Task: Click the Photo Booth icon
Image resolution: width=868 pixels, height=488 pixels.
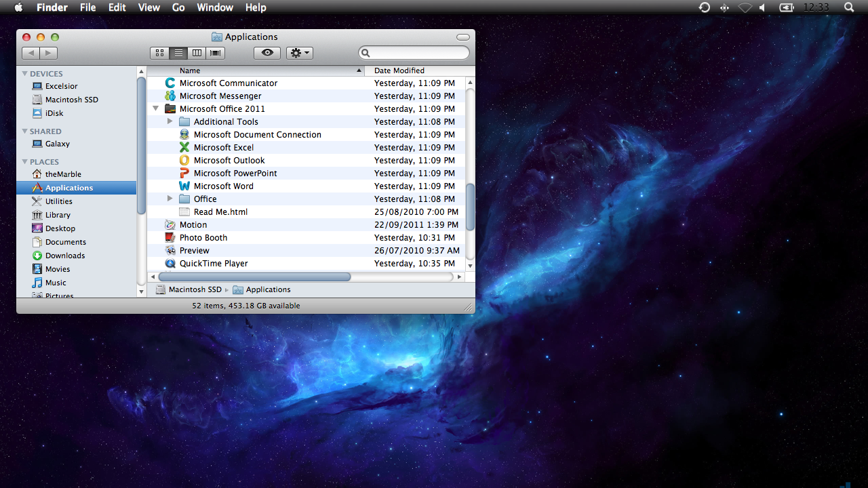Action: [170, 237]
